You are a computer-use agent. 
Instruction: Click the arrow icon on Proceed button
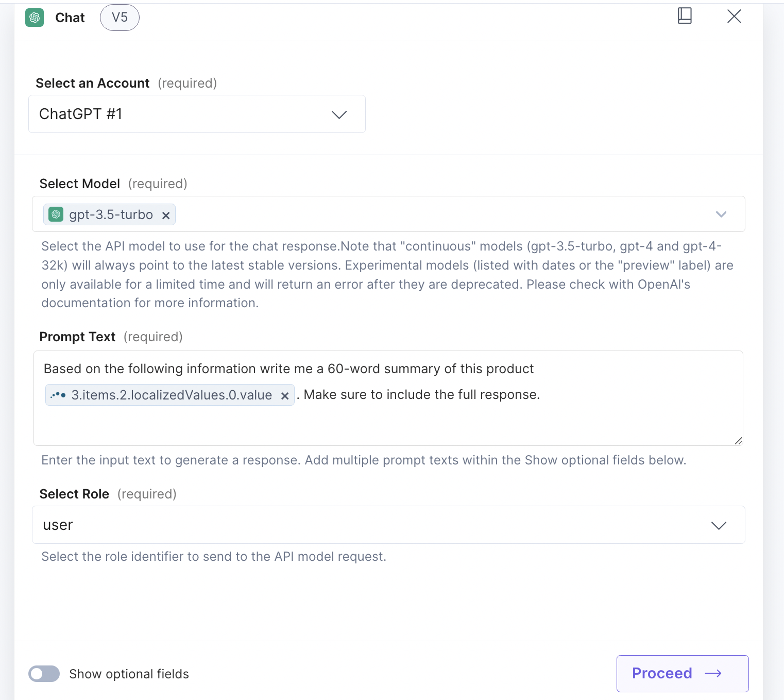(x=713, y=673)
